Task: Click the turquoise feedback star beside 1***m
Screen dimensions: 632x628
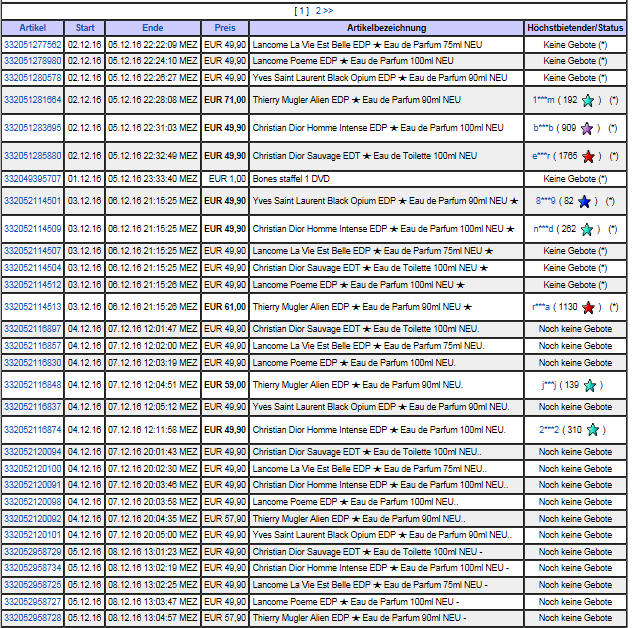Action: pyautogui.click(x=588, y=100)
